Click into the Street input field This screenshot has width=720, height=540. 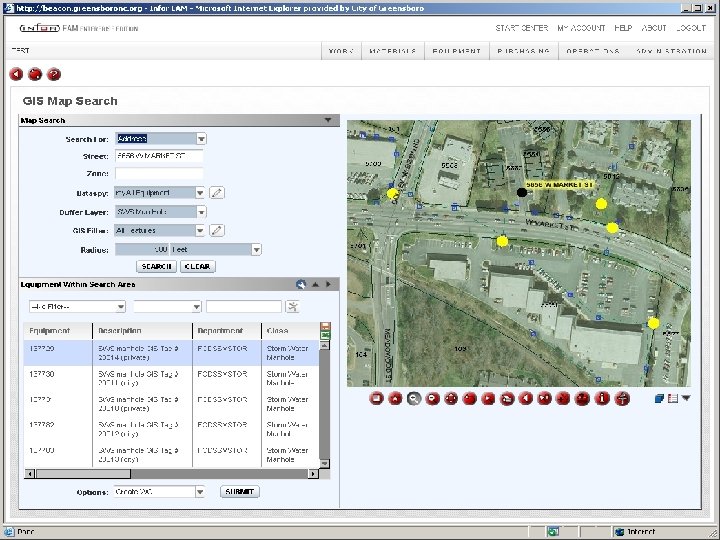point(159,156)
